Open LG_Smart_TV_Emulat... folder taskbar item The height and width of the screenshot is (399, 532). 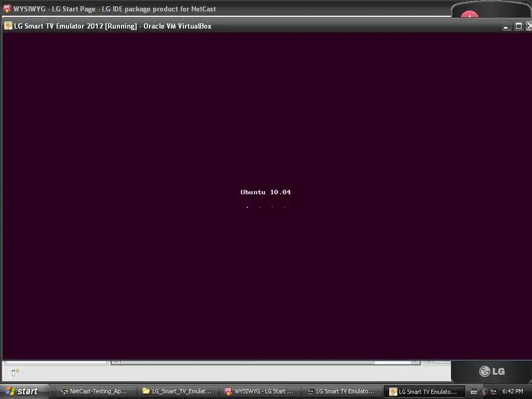(177, 392)
